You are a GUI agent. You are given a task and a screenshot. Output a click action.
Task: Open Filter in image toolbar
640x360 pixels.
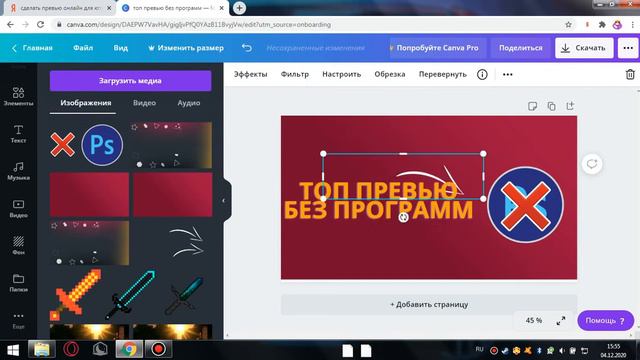coord(295,74)
